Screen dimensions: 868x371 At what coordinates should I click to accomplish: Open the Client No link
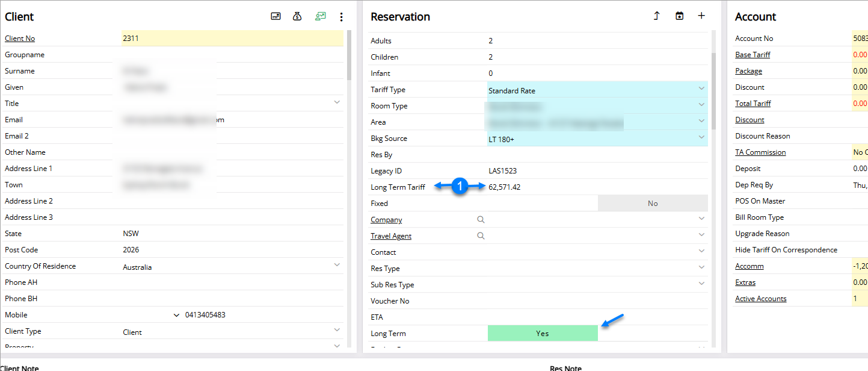[20, 39]
